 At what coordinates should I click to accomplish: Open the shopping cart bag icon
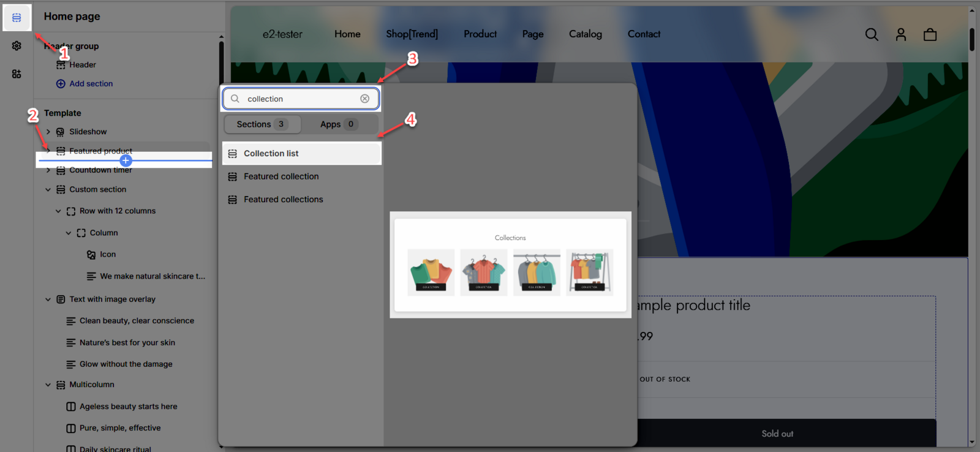[930, 35]
